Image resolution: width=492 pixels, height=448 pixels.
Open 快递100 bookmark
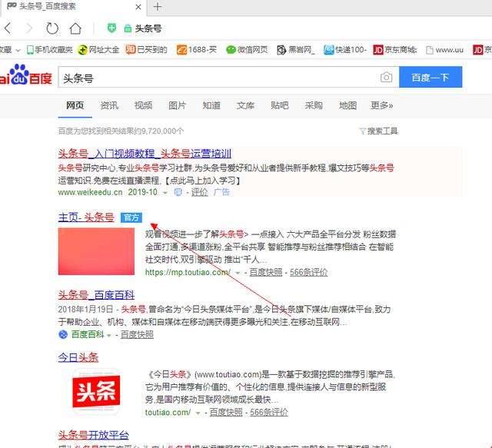tap(345, 50)
